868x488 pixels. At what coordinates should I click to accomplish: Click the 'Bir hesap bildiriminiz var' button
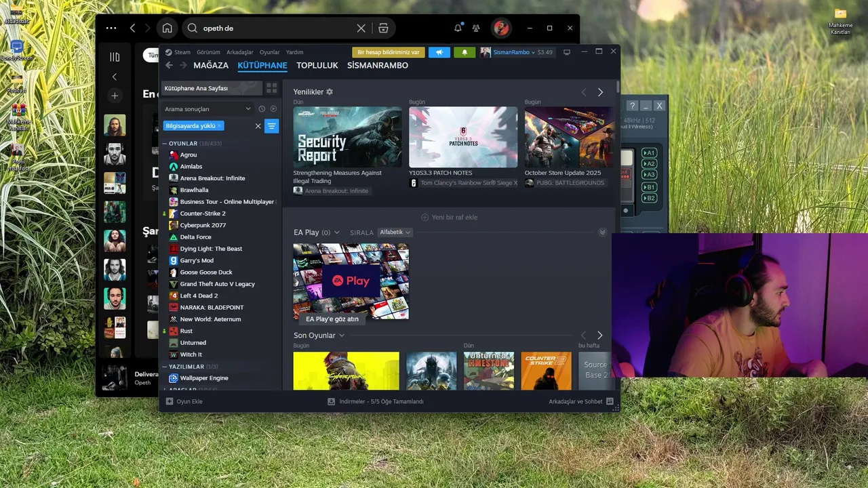389,52
